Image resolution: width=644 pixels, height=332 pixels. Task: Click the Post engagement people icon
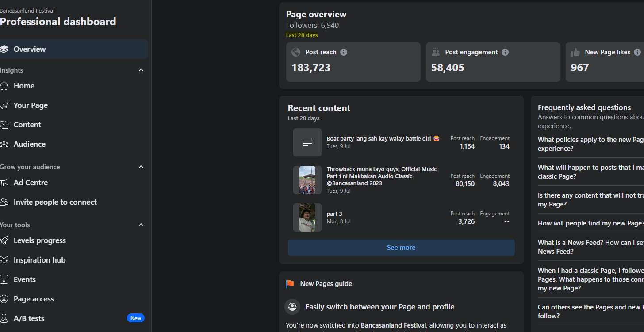(436, 52)
